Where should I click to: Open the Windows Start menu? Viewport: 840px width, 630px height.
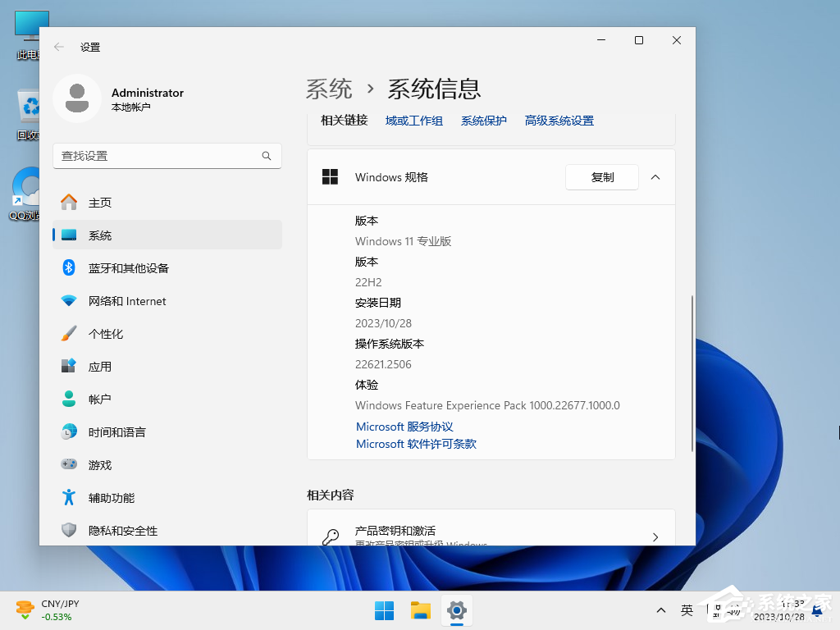tap(384, 610)
